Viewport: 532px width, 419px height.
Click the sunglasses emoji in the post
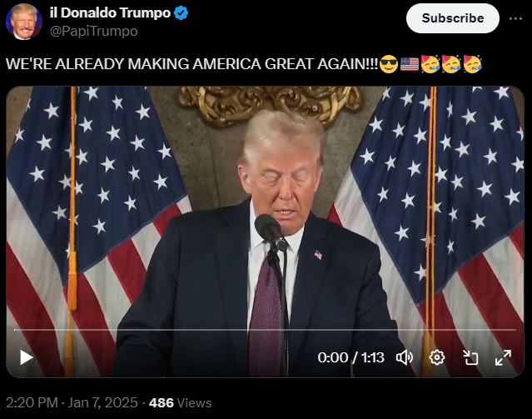(x=389, y=64)
